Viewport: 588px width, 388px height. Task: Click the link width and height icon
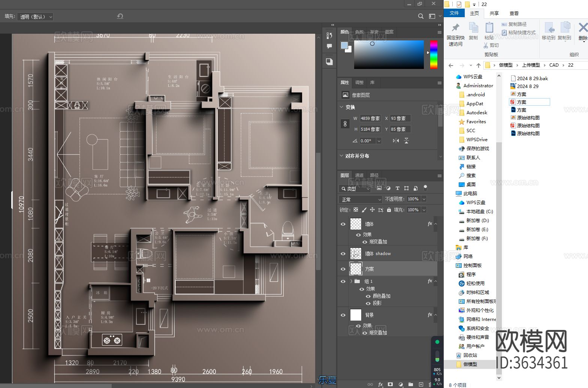345,124
